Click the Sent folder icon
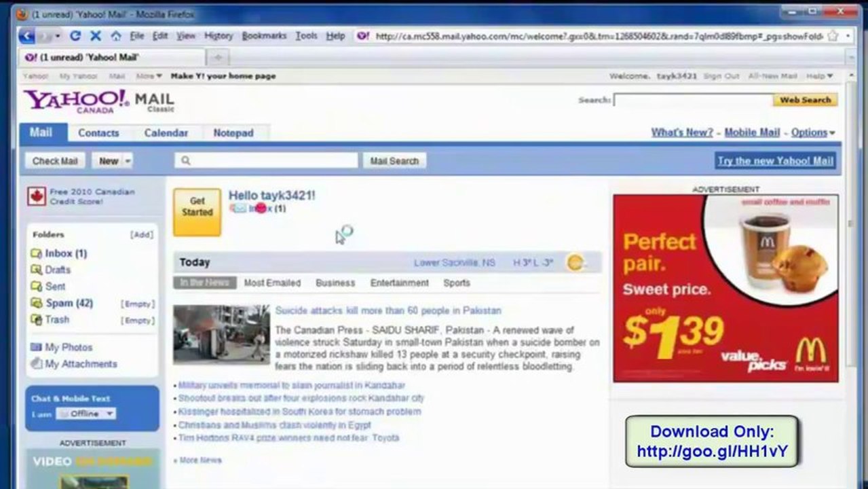This screenshot has height=489, width=868. coord(36,286)
